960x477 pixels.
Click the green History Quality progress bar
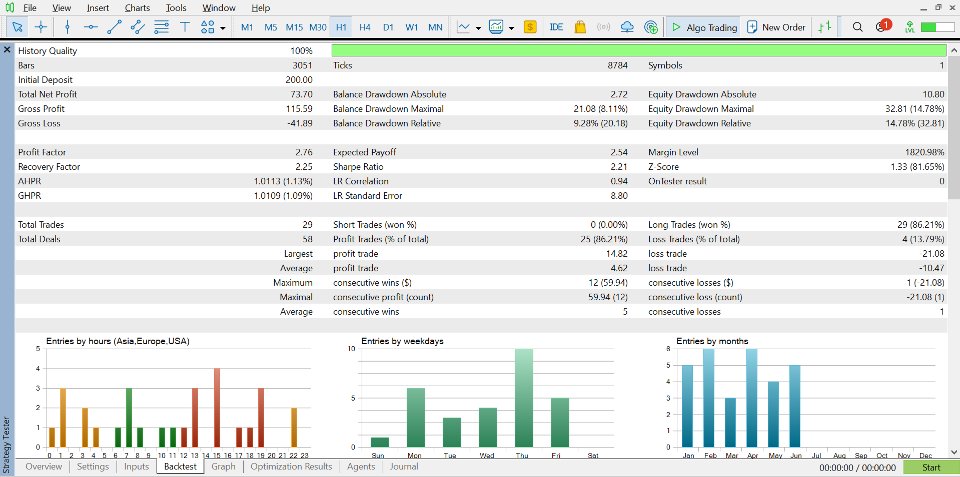pyautogui.click(x=639, y=51)
